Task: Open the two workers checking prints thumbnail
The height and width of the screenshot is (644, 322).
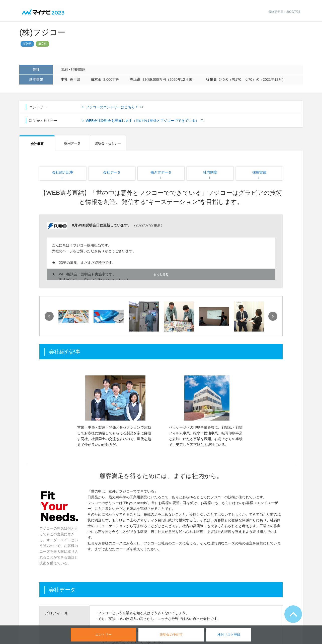Action: click(x=179, y=316)
